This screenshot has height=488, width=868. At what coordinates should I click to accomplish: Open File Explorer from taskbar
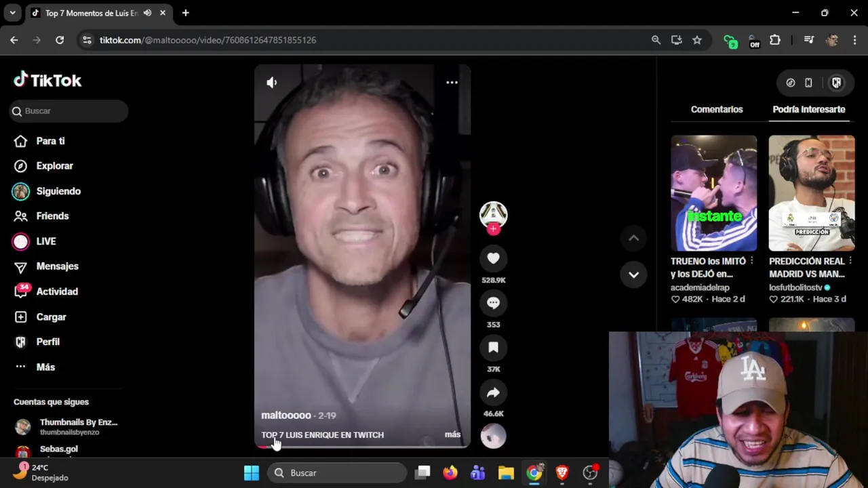click(506, 472)
